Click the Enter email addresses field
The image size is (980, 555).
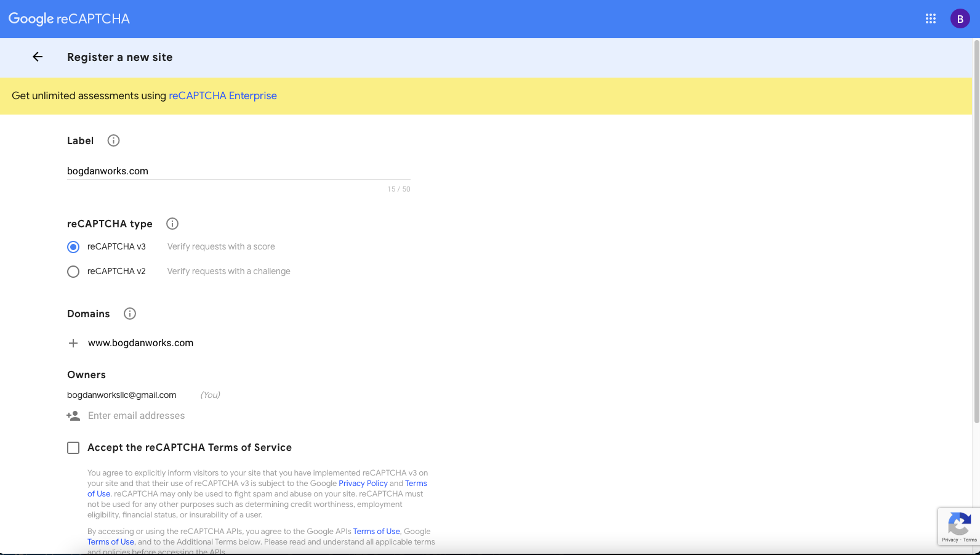(249, 416)
